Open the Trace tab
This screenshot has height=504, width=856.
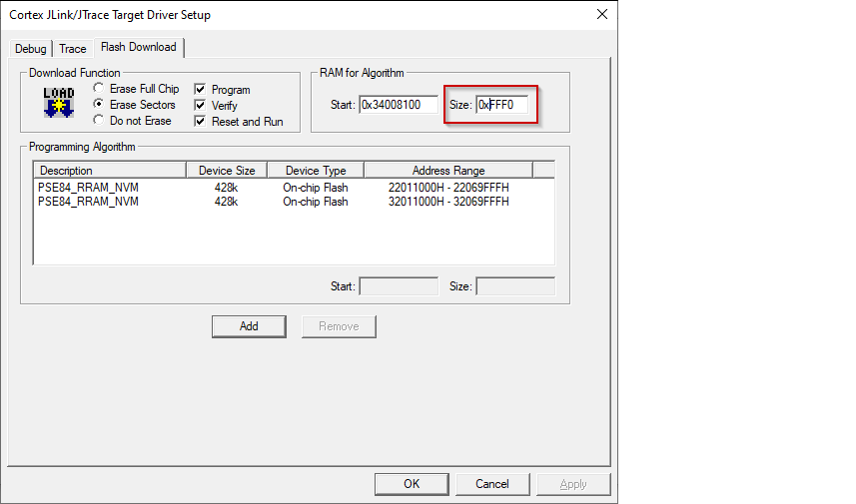click(x=73, y=49)
